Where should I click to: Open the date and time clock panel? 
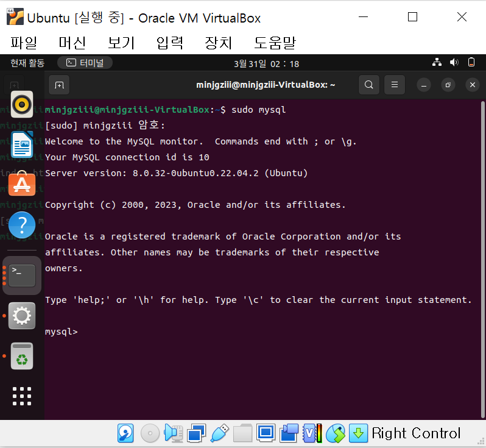(266, 63)
